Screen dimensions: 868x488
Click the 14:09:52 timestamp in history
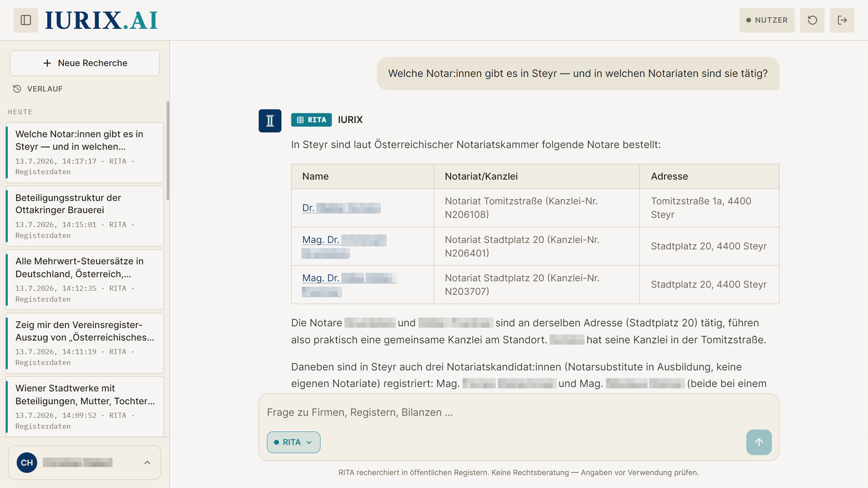point(79,415)
